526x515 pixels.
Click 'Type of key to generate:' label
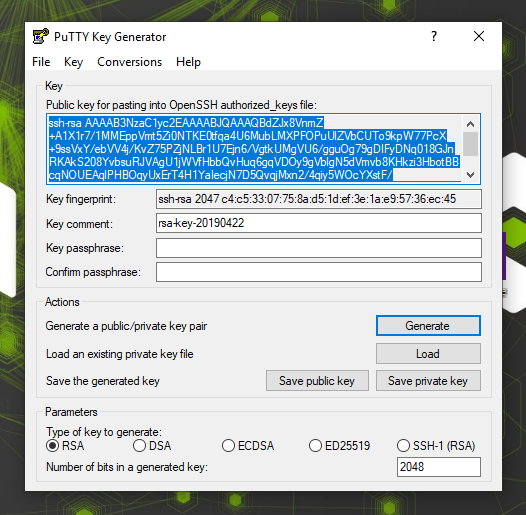104,432
